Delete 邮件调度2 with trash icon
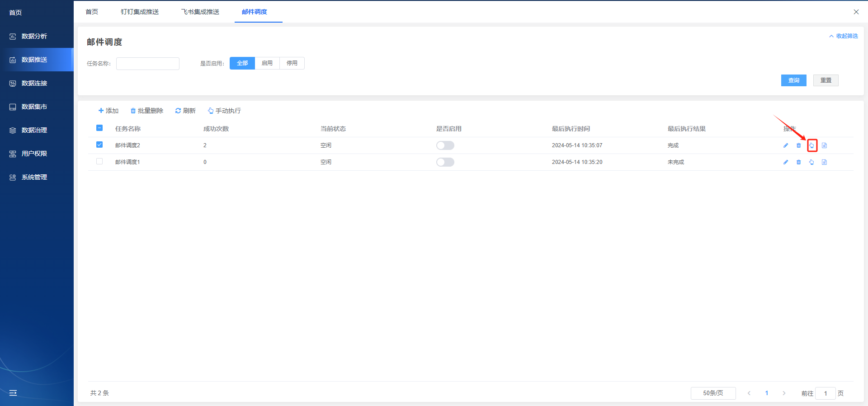 point(799,145)
